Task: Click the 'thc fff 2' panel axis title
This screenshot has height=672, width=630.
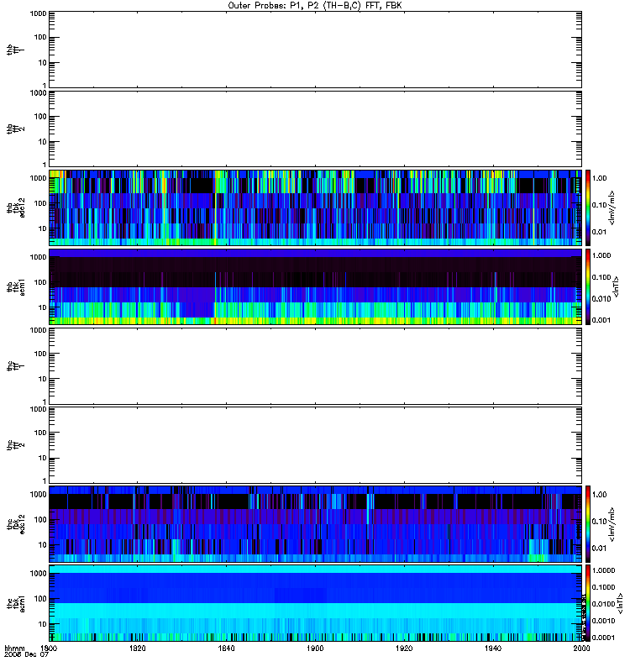Action: [x=16, y=445]
